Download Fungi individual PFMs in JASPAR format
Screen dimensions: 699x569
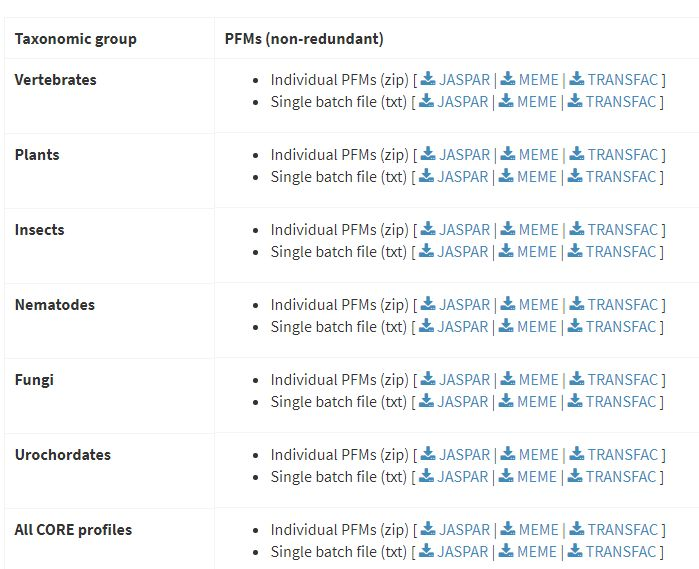click(465, 380)
